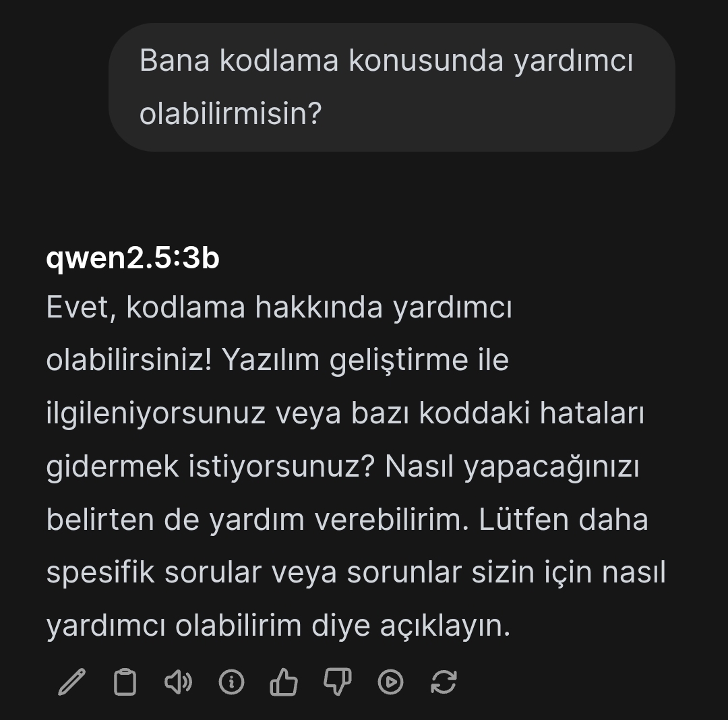Give the response a thumbs up
728x720 pixels.
(284, 682)
